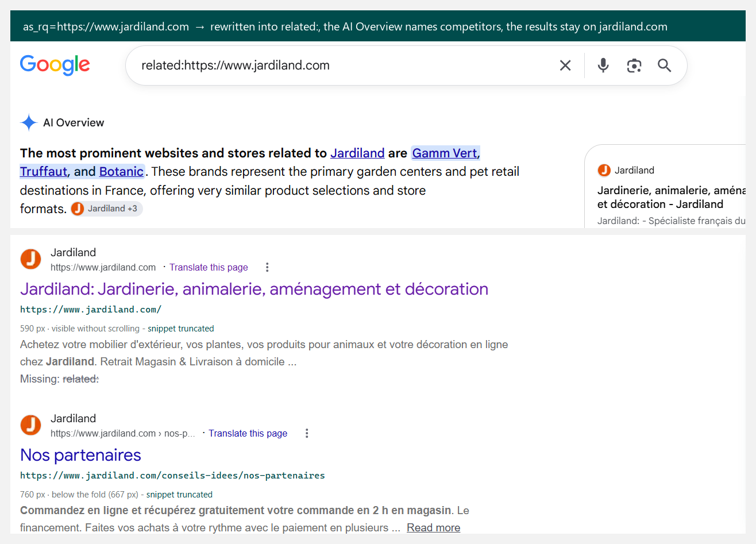Visit the Botanic link

tap(121, 171)
